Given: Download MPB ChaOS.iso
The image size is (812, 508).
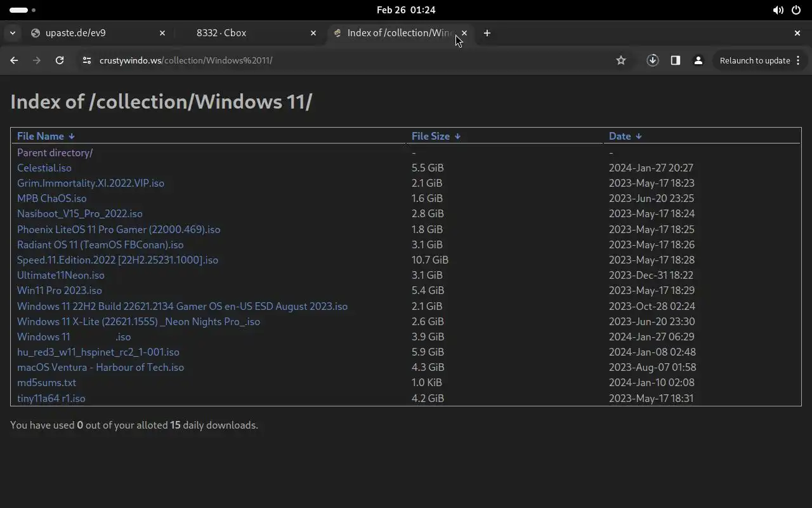Looking at the screenshot, I should coord(52,198).
